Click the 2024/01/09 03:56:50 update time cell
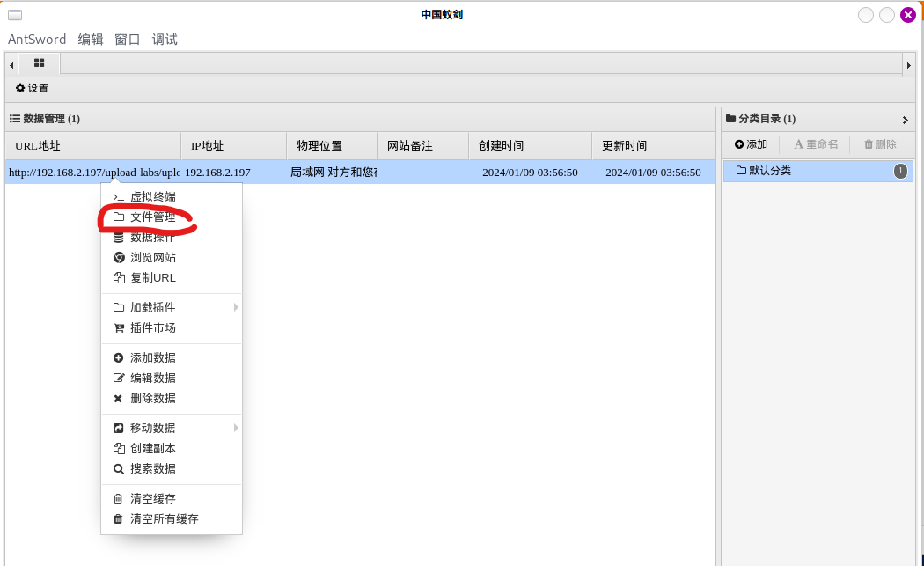The width and height of the screenshot is (924, 566). pyautogui.click(x=654, y=173)
